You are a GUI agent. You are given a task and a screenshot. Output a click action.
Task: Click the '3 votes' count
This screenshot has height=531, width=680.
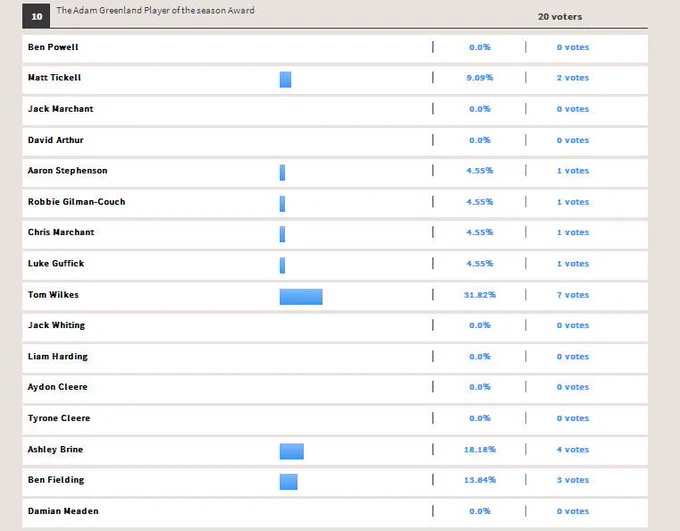573,480
